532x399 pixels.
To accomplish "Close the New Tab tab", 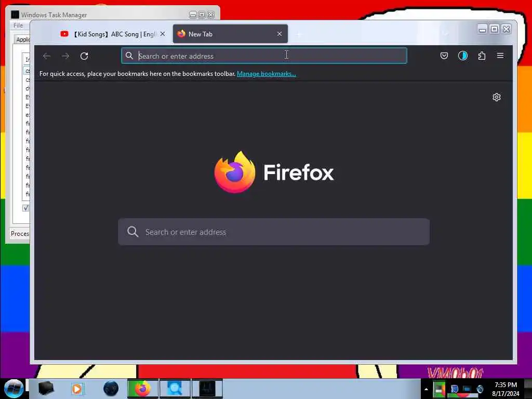I will (279, 34).
